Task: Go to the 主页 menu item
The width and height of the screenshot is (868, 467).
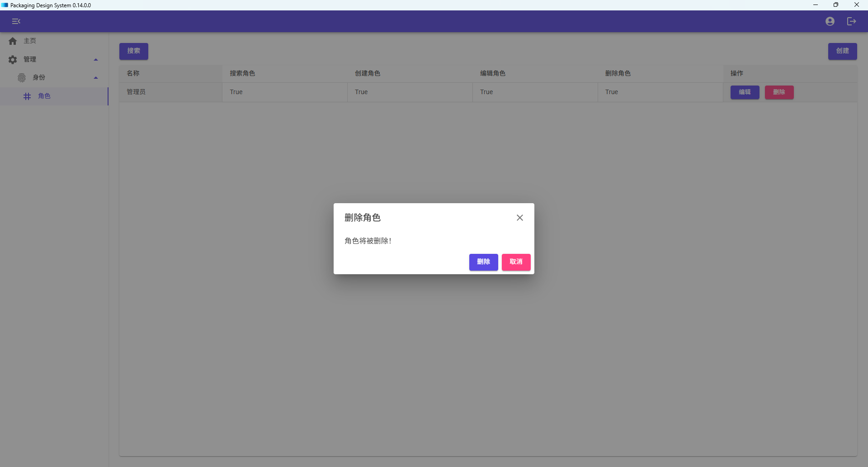Action: tap(54, 41)
